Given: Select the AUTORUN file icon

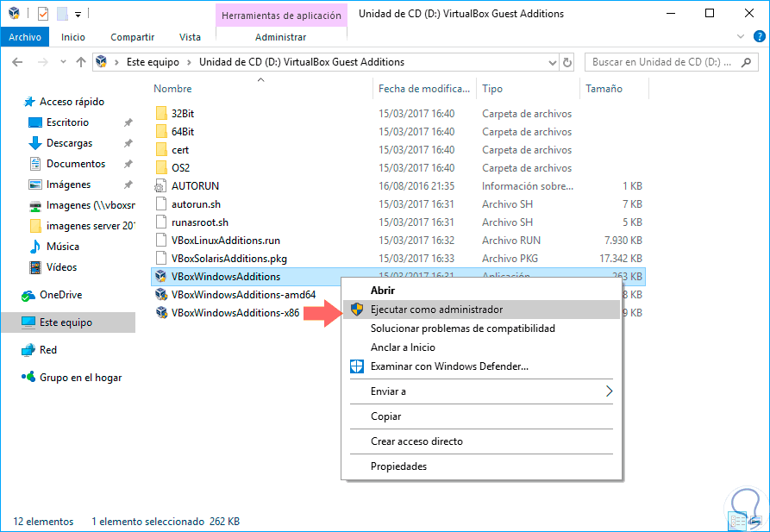Looking at the screenshot, I should [160, 186].
